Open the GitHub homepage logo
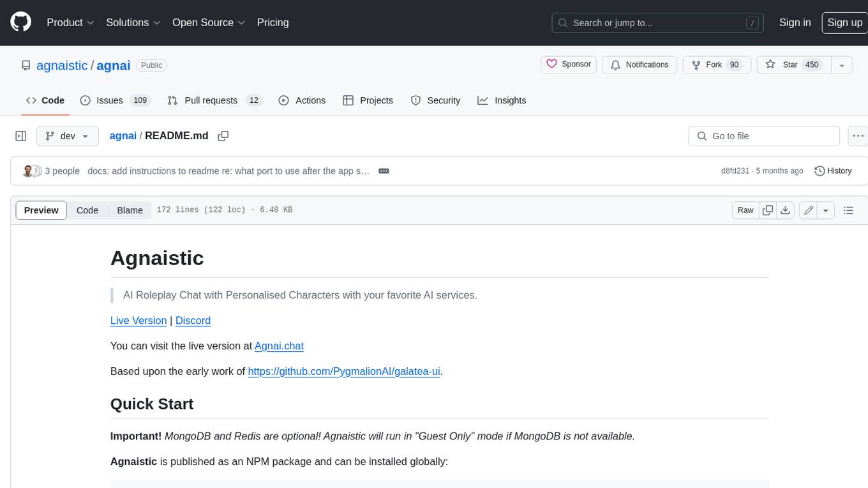868x488 pixels. tap(20, 22)
